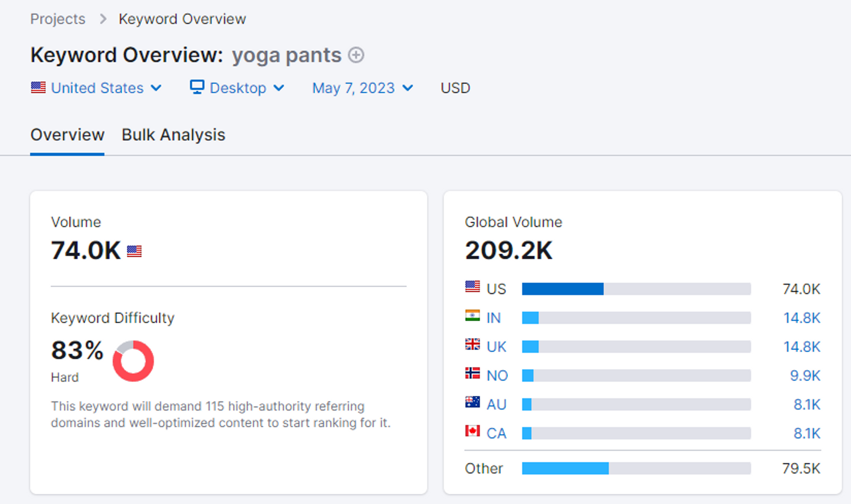Screen dimensions: 851x504
Task: Click the US flag next to 74.0K volume
Action: tap(134, 251)
